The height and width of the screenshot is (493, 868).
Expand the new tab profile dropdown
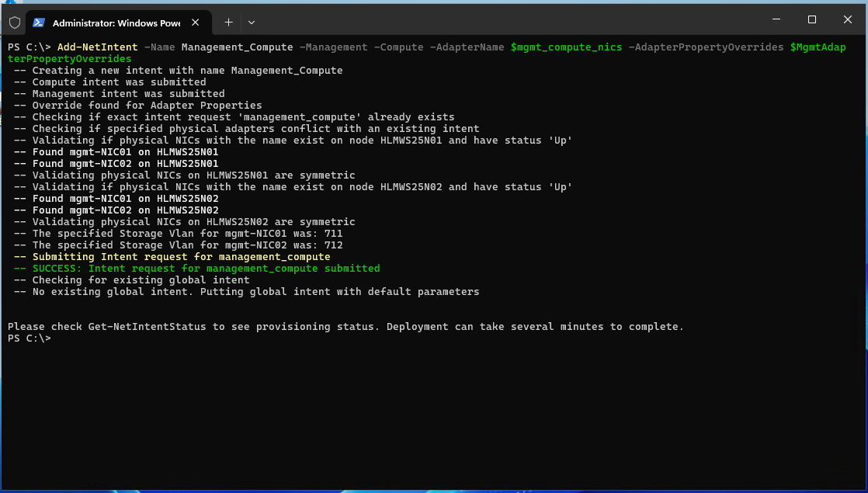[x=251, y=23]
